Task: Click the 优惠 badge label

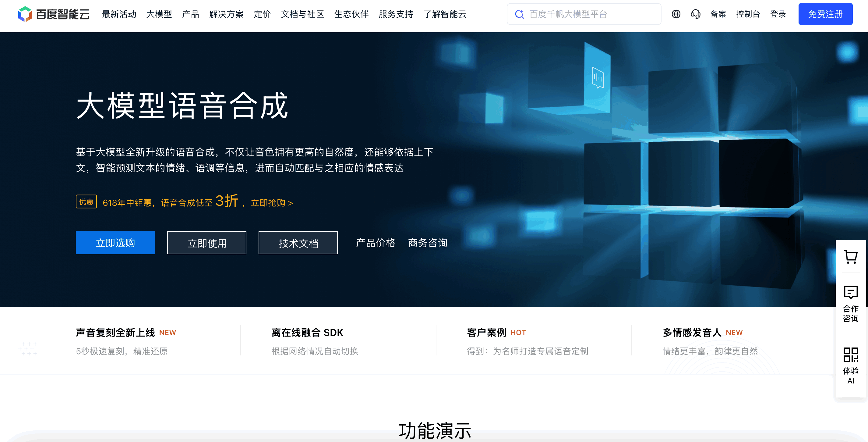Action: pos(86,201)
